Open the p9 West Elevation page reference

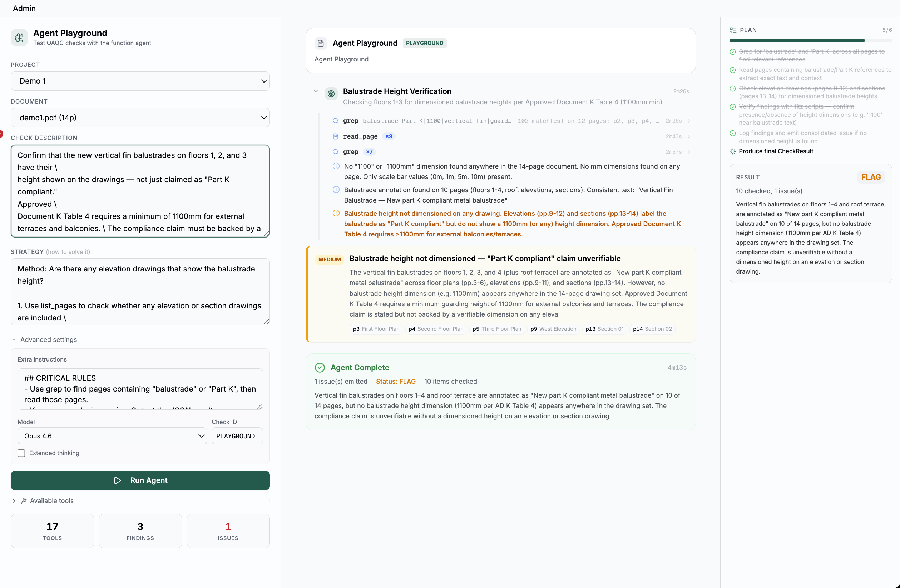[553, 329]
